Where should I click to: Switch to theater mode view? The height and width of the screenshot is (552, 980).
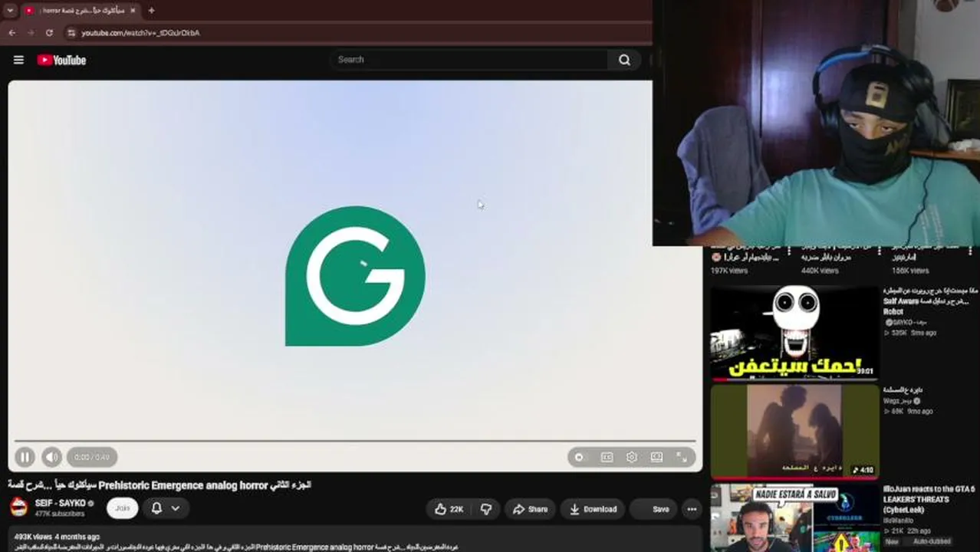point(656,458)
